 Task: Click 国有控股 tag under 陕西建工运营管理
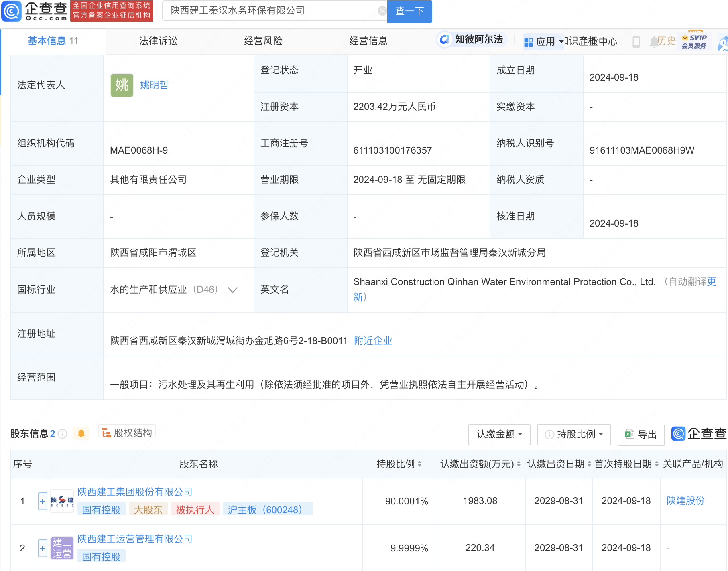pos(101,557)
